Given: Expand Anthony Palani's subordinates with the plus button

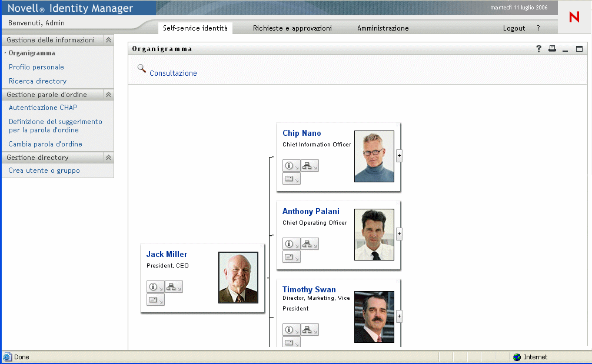Looking at the screenshot, I should (399, 234).
